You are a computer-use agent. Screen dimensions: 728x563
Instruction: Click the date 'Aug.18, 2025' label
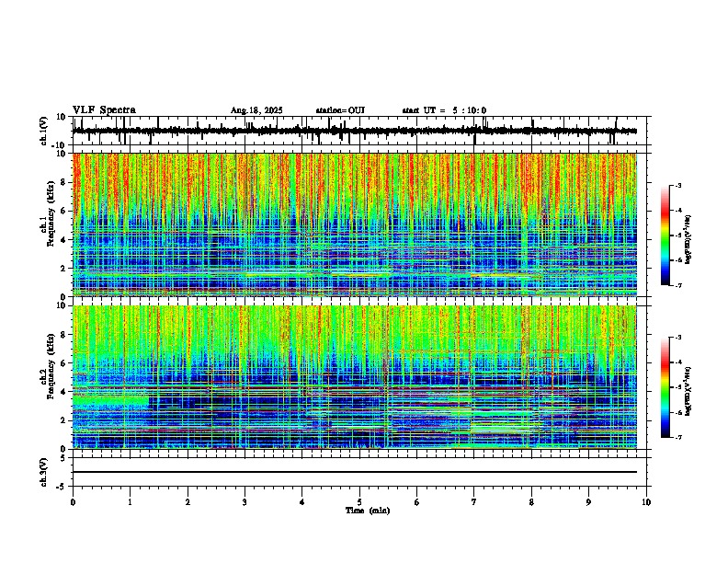[256, 110]
